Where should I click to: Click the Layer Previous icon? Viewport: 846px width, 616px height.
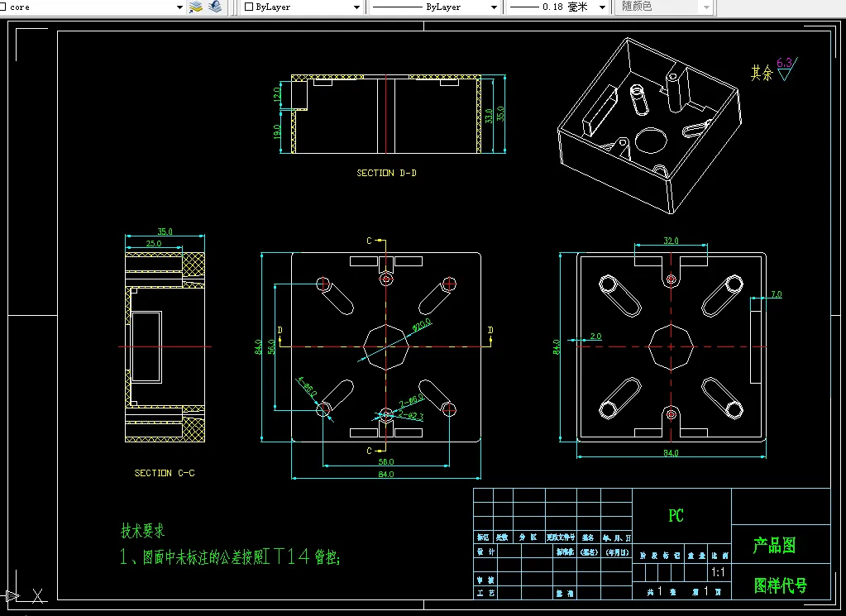(x=215, y=7)
